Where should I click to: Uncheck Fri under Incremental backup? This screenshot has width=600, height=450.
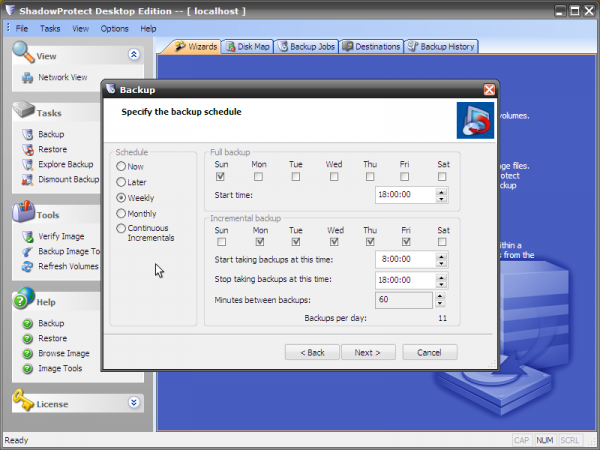pyautogui.click(x=406, y=242)
